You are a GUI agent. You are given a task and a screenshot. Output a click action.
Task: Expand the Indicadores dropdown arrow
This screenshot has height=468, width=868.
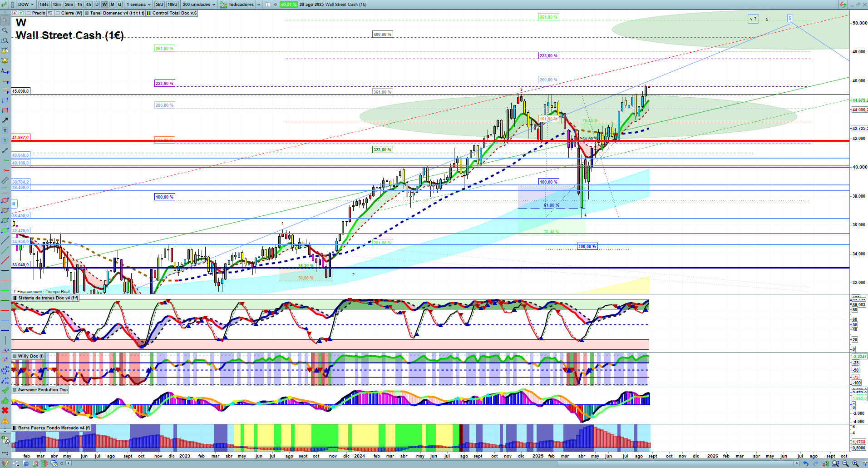tap(259, 5)
